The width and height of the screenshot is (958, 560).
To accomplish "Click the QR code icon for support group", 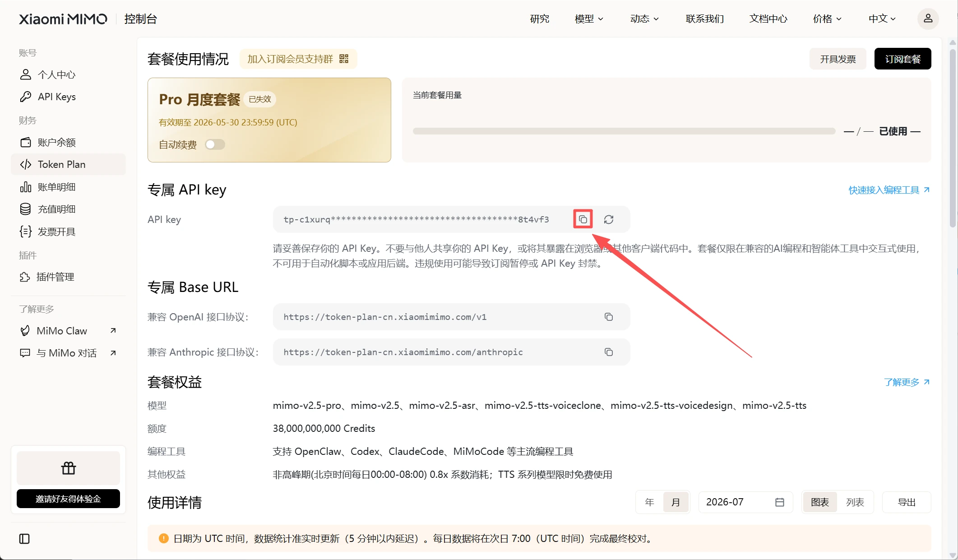I will point(344,59).
